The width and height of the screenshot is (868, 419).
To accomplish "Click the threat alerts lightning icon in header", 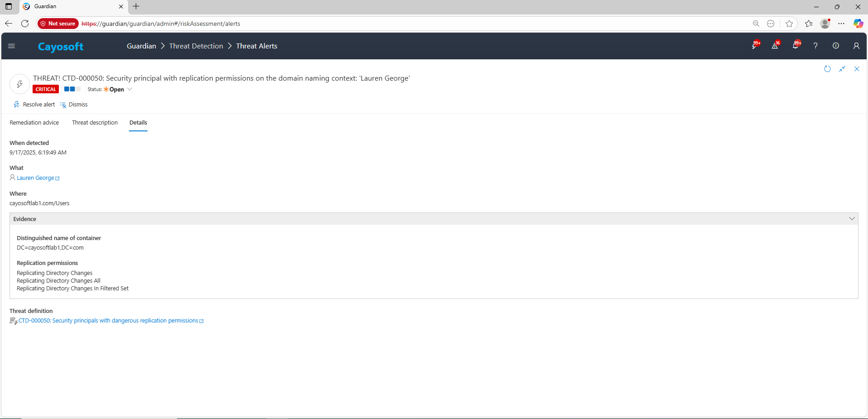I will click(x=754, y=46).
